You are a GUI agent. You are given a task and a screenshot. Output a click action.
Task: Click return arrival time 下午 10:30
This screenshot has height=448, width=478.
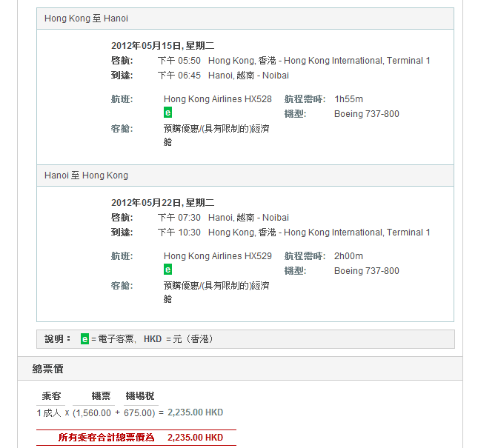click(179, 233)
